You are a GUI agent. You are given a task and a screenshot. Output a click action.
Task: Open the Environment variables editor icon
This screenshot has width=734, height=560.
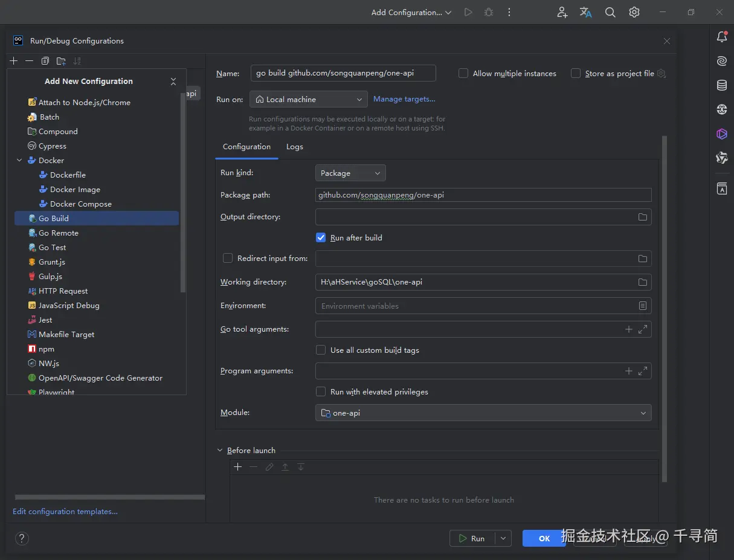tap(643, 306)
